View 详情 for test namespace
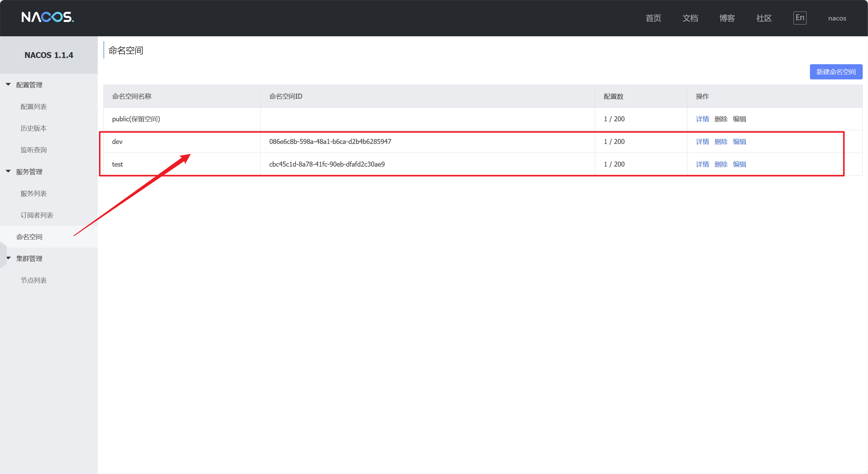 click(x=702, y=164)
